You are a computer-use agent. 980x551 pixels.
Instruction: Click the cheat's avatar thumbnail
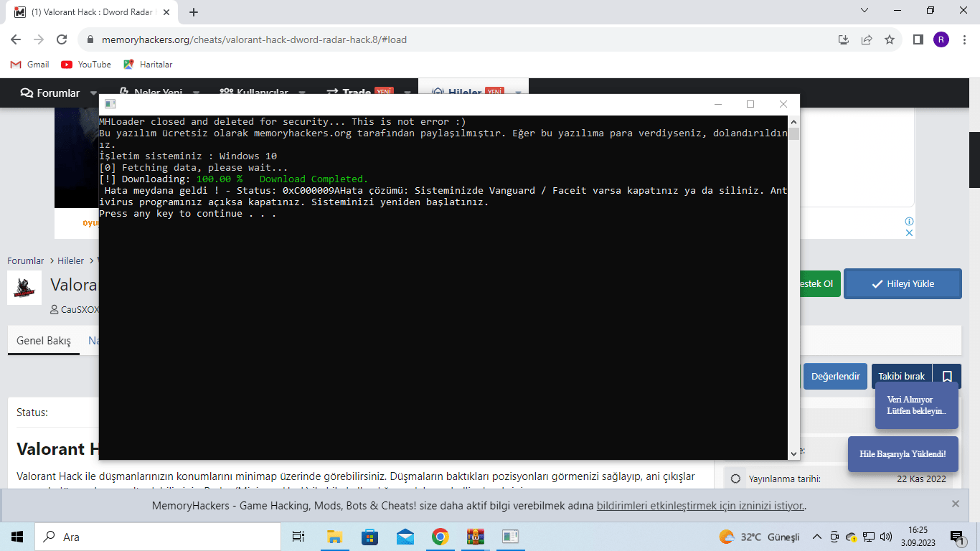click(24, 288)
